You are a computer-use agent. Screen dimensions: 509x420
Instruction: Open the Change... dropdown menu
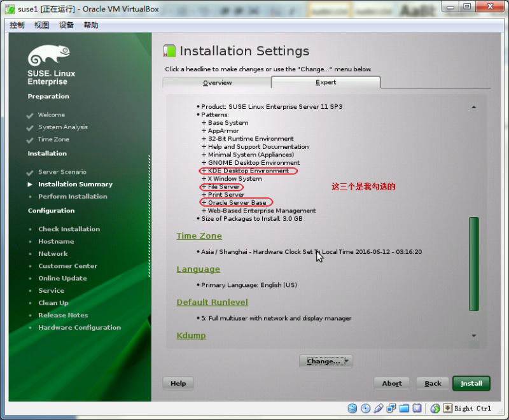pos(326,361)
